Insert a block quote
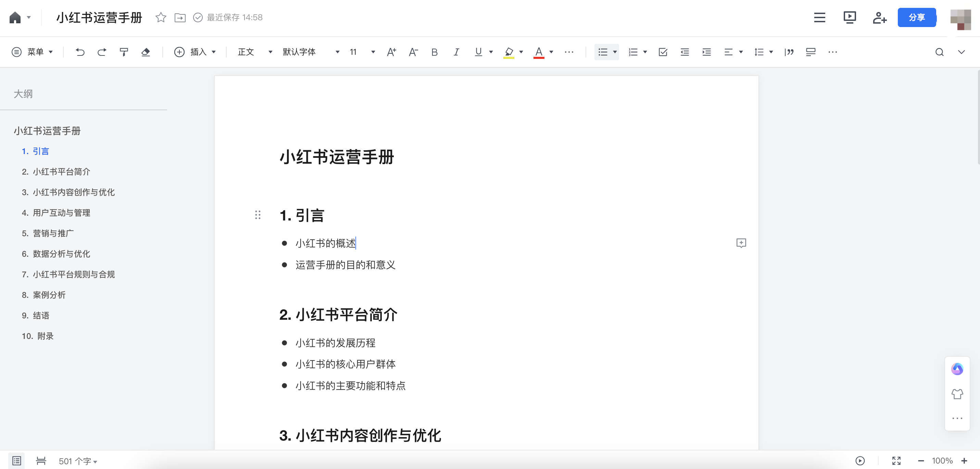 (789, 52)
